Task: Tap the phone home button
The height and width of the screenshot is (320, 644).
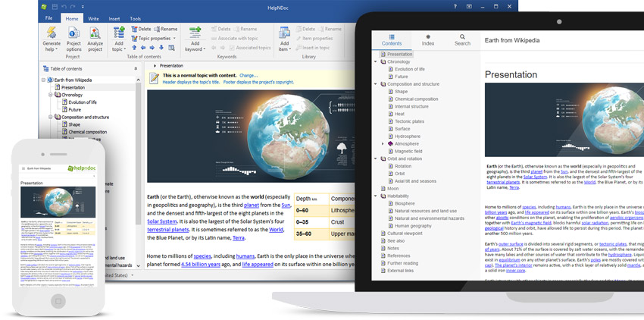Action: [58, 301]
